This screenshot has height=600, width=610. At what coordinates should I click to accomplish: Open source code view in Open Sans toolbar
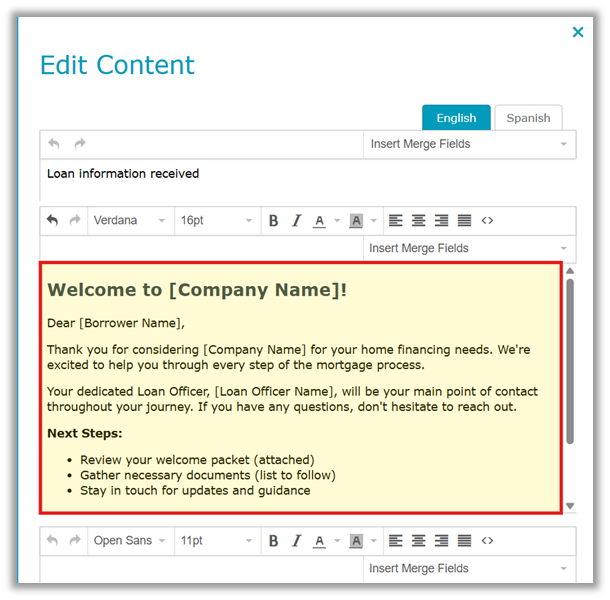click(487, 540)
